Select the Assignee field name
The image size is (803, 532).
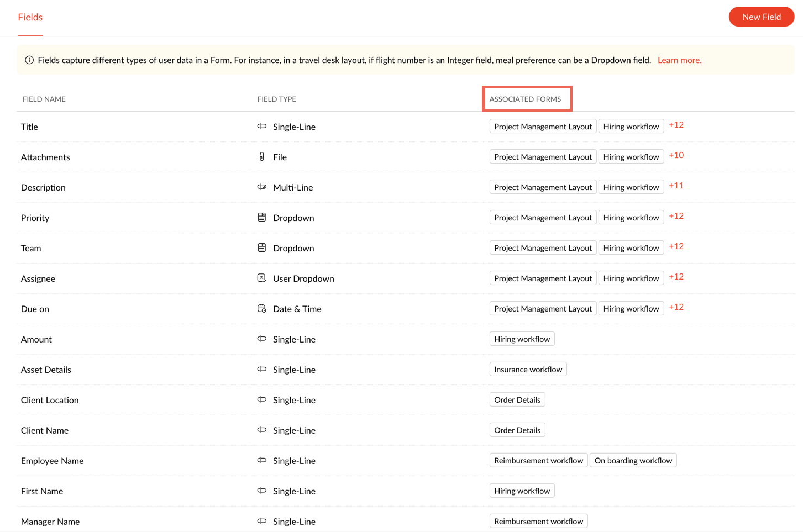(38, 279)
